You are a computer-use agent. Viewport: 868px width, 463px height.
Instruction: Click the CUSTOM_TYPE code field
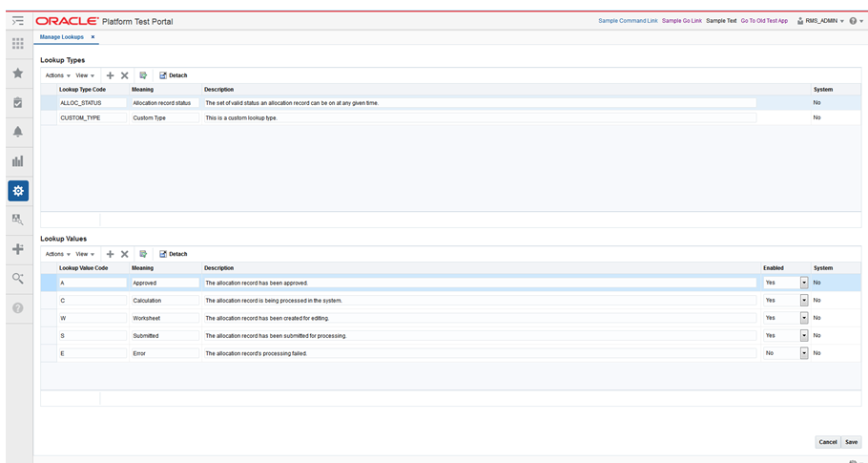click(x=93, y=118)
